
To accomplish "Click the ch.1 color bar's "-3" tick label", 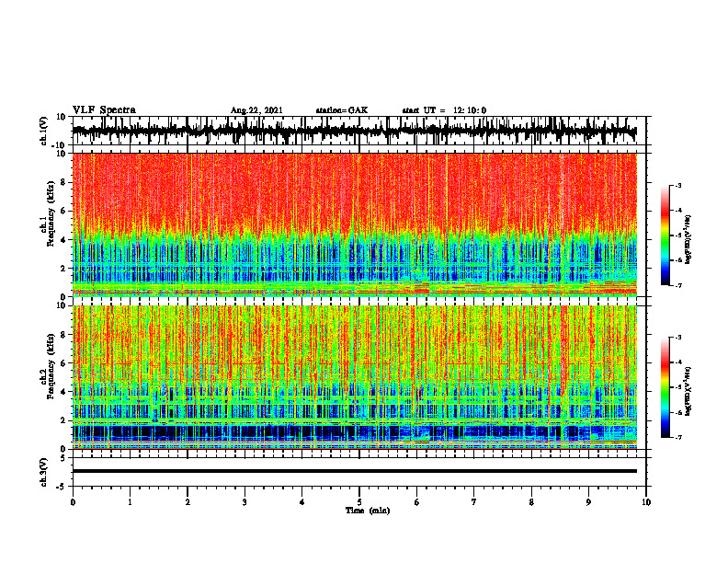I will click(x=678, y=185).
